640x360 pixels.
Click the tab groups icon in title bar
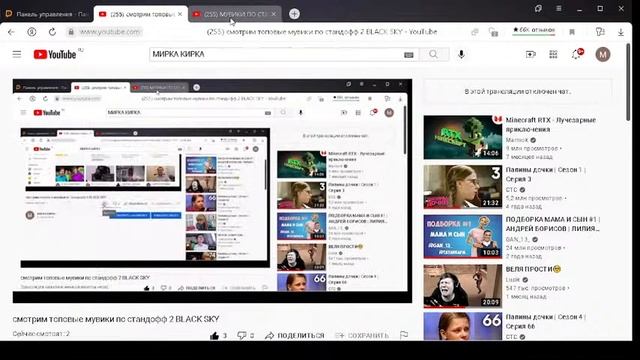coord(538,8)
